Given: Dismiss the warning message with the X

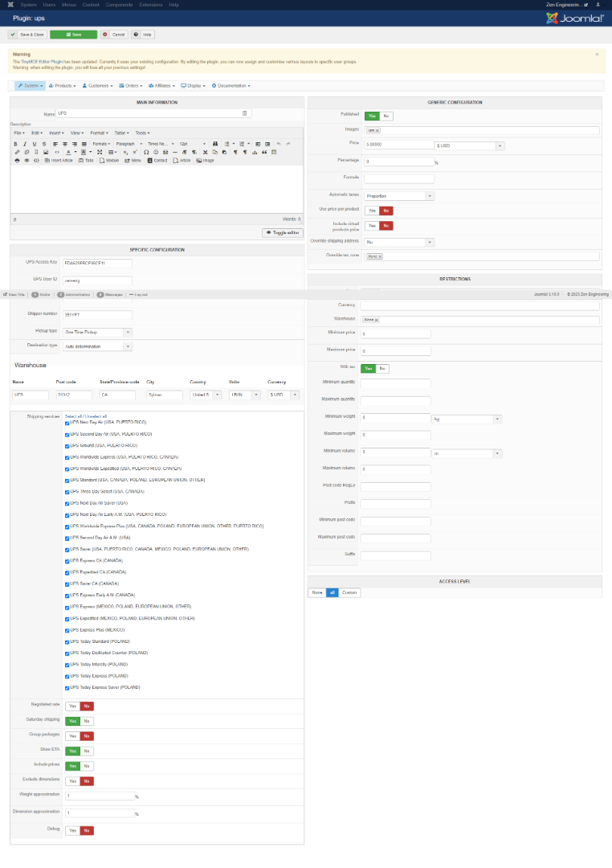Looking at the screenshot, I should click(597, 55).
